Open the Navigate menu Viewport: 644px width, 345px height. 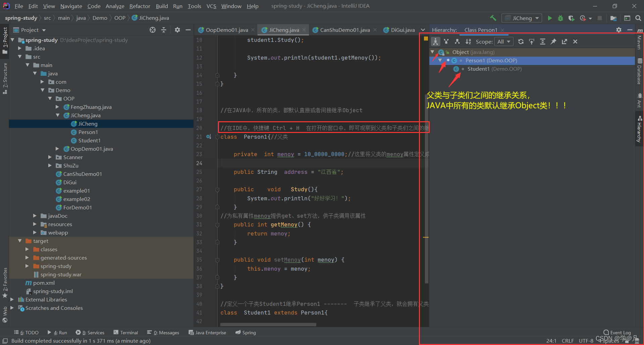[71, 6]
